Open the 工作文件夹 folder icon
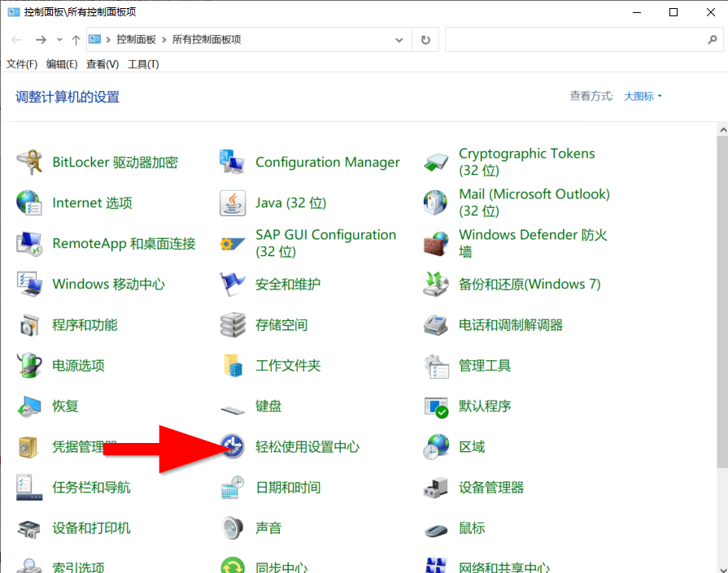The height and width of the screenshot is (573, 728). 232,366
